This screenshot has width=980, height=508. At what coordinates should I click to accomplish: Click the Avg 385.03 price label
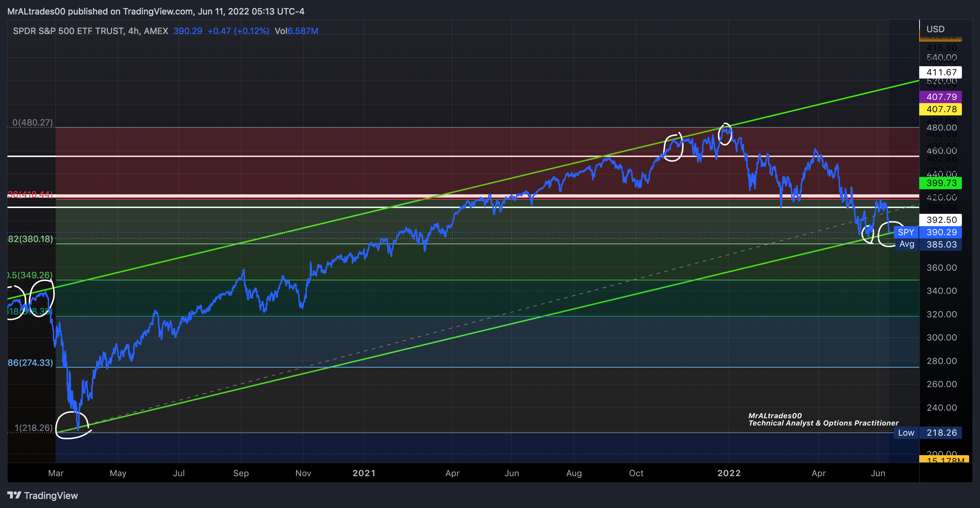928,245
